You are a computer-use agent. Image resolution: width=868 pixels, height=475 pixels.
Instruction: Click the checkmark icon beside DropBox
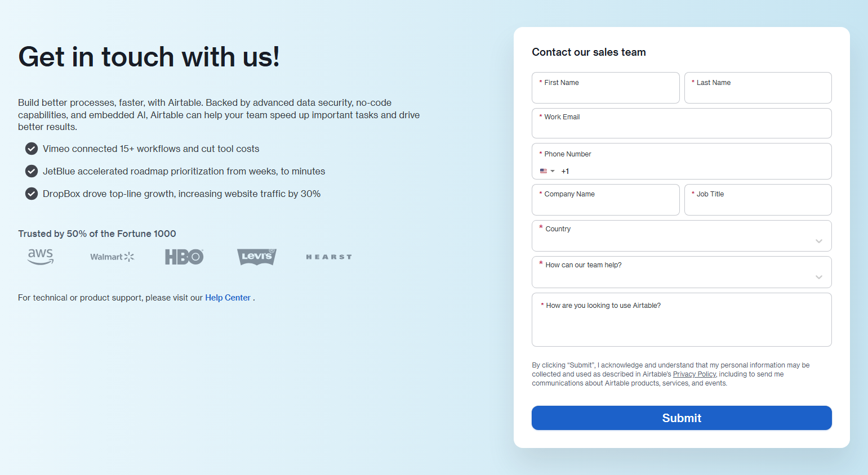[31, 194]
